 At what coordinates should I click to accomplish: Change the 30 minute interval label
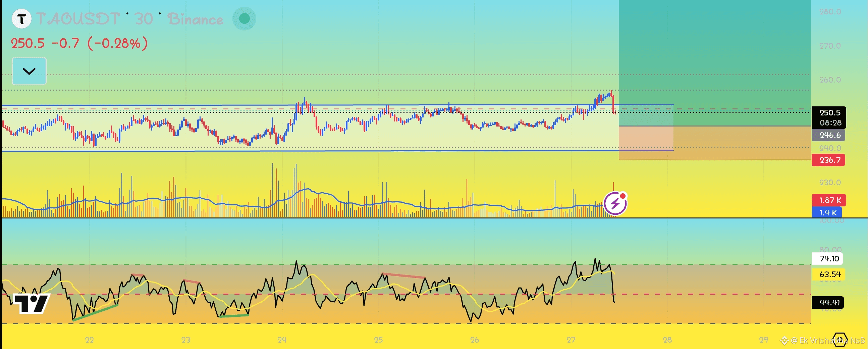[144, 19]
